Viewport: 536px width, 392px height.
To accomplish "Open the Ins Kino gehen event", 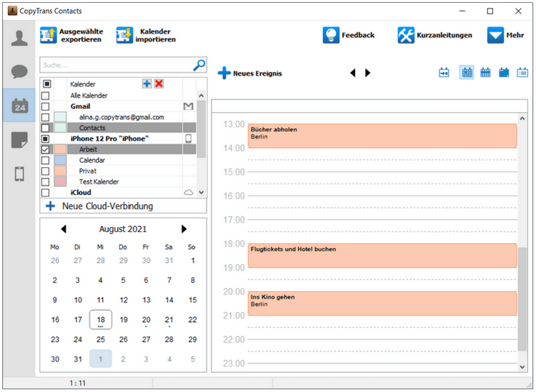I will (382, 303).
